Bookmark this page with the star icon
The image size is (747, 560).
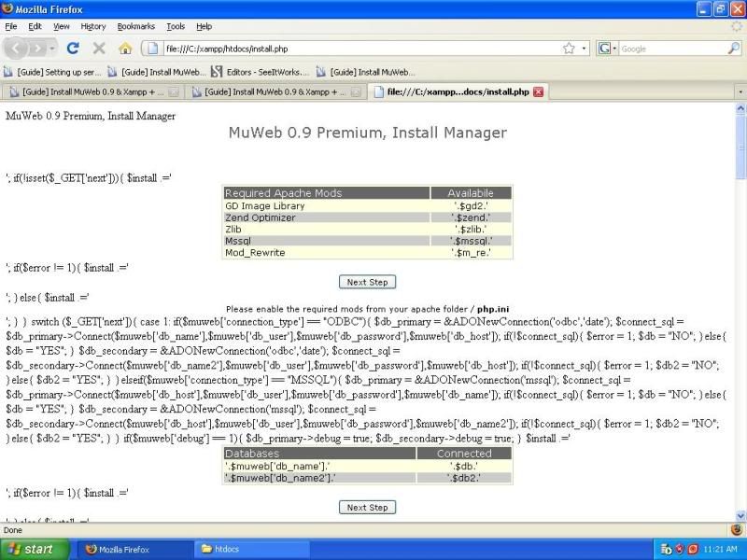[569, 49]
